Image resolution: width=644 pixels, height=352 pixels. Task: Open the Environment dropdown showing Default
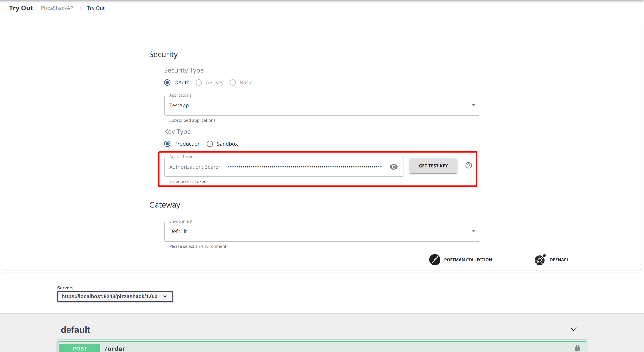322,232
